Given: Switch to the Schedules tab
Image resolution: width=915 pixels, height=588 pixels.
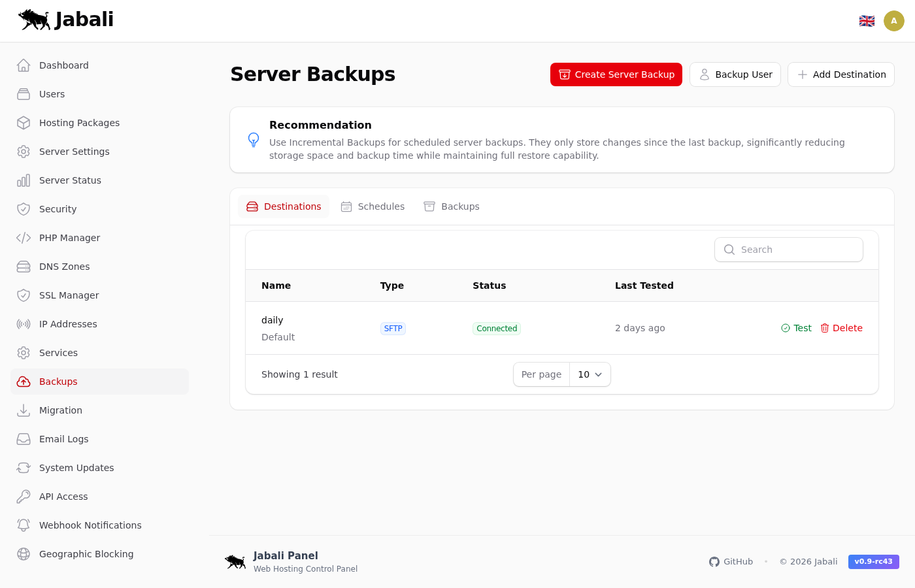Looking at the screenshot, I should (x=373, y=206).
